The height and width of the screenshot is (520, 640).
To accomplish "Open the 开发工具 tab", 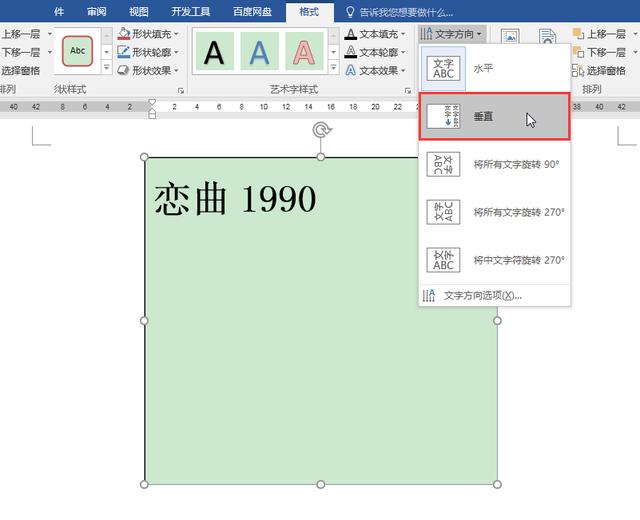I will [191, 11].
